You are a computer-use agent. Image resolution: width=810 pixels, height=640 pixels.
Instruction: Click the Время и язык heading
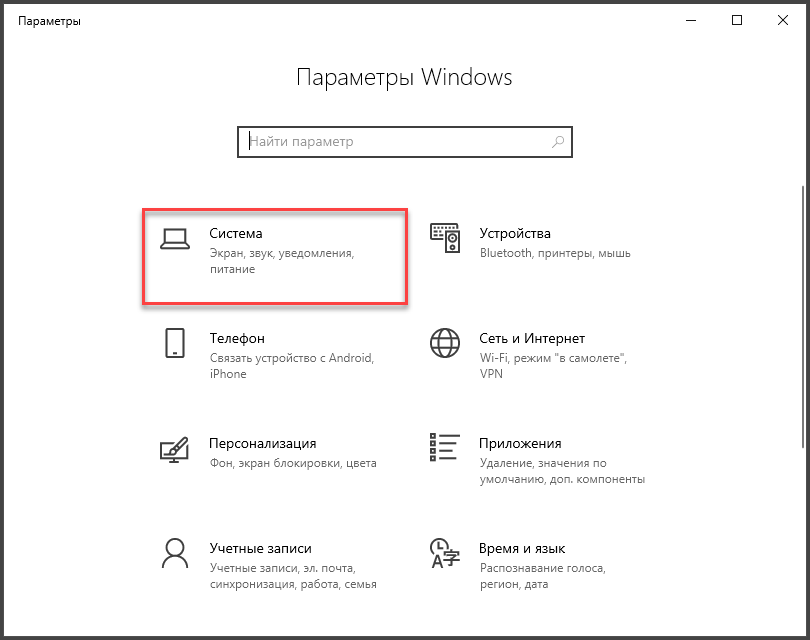tap(522, 549)
